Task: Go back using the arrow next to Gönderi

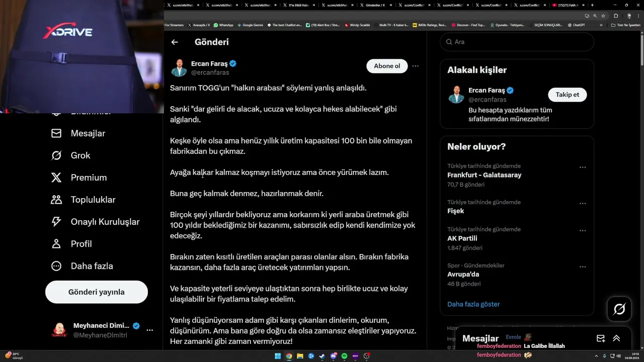Action: [x=175, y=42]
